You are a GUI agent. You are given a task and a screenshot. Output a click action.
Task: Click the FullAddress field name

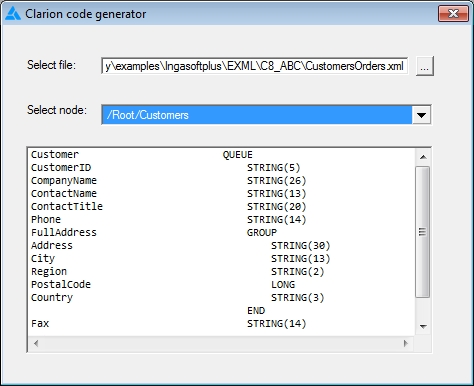[64, 232]
